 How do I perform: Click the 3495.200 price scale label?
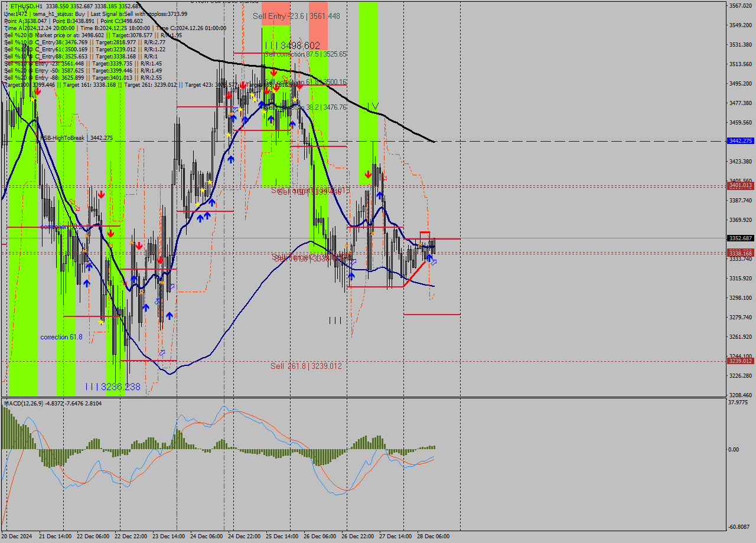[x=741, y=83]
